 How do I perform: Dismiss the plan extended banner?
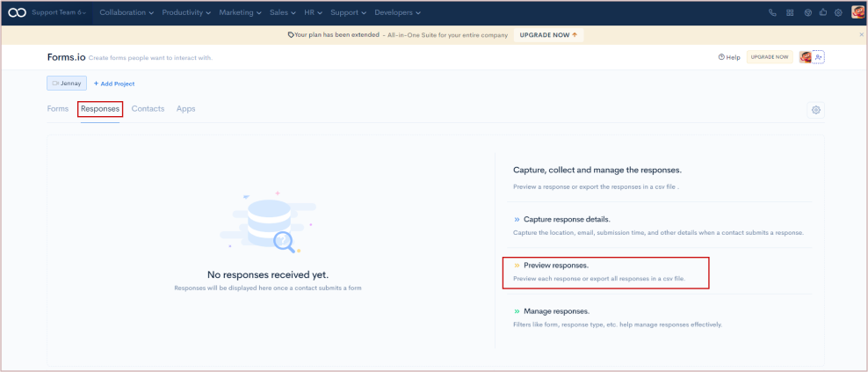(861, 35)
